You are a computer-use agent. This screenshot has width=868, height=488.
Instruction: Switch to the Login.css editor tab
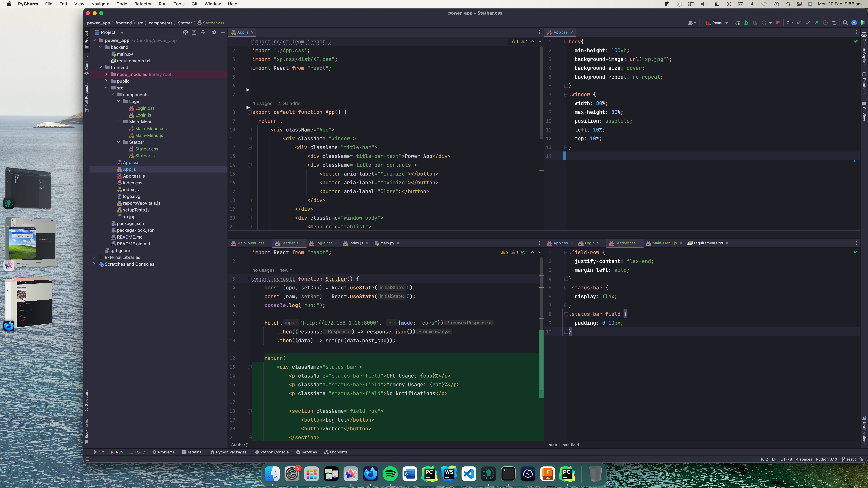click(323, 243)
